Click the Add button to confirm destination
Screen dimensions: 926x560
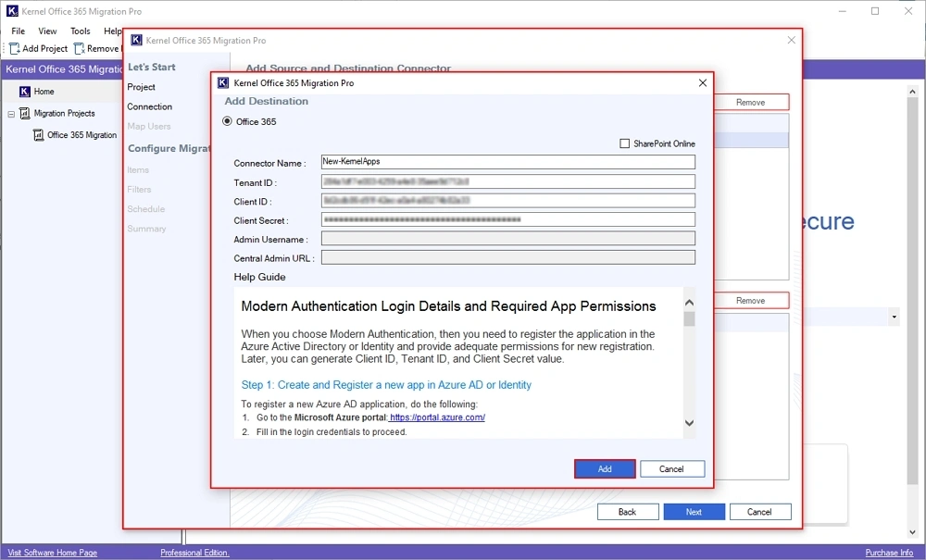click(605, 468)
